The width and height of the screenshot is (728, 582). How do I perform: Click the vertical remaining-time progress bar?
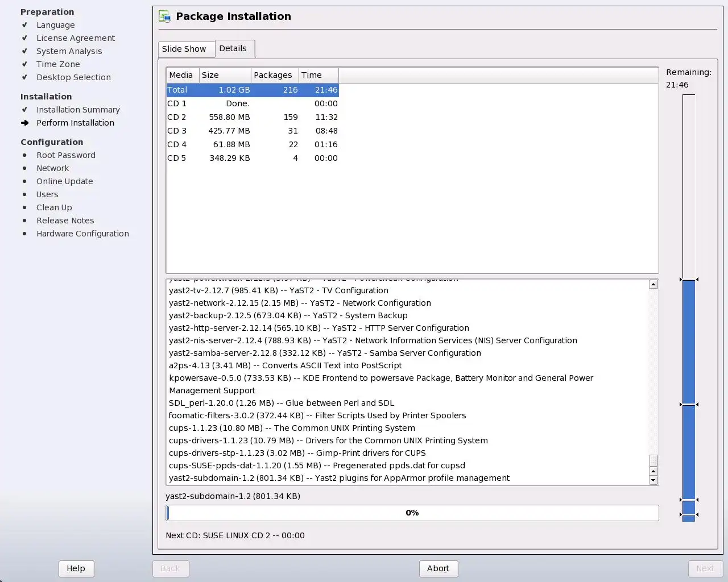click(x=689, y=308)
